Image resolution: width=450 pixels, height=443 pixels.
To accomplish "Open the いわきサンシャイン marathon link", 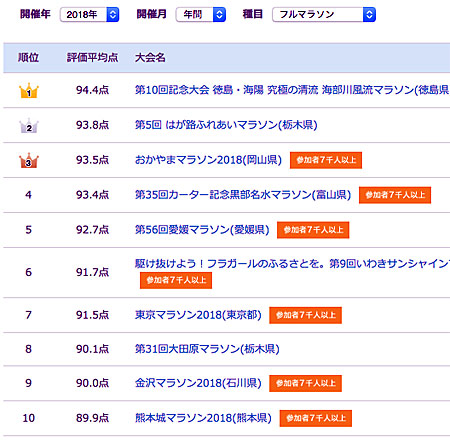I will point(292,264).
